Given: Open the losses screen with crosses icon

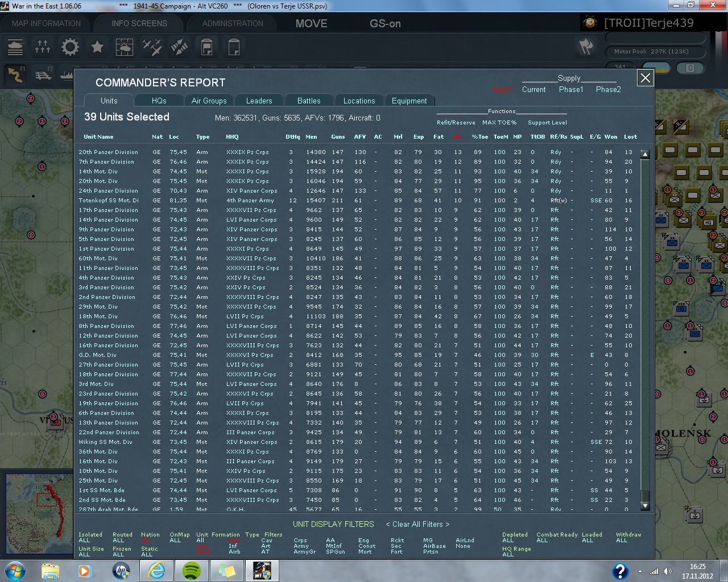Looking at the screenshot, I should (x=43, y=47).
